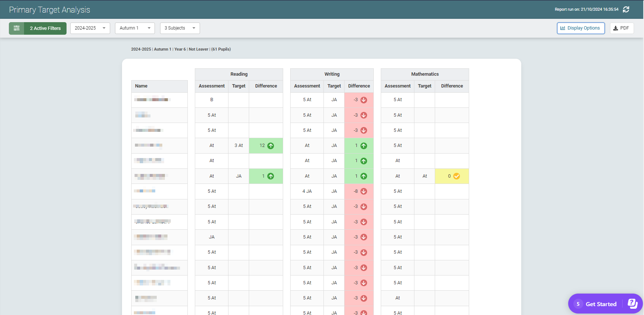Image resolution: width=644 pixels, height=315 pixels.
Task: Click the 4 JA Writing assessment cell
Action: (307, 191)
